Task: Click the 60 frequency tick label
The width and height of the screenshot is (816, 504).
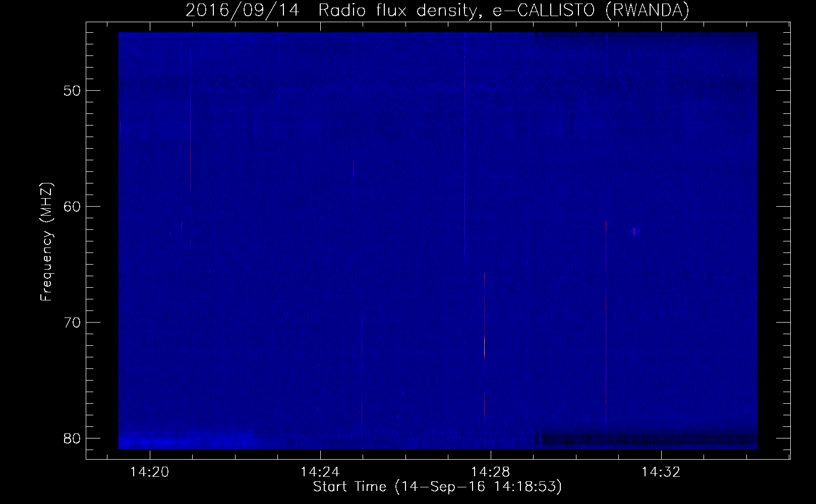Action: (x=73, y=207)
